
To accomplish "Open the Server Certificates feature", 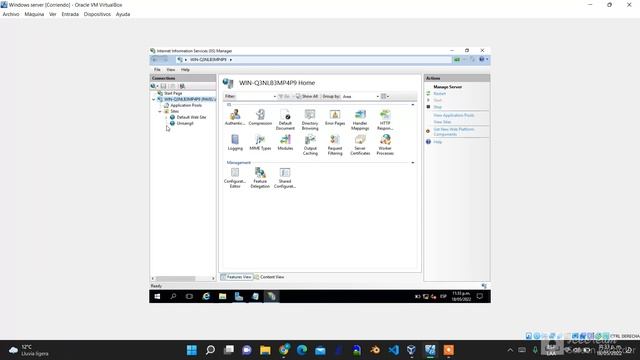I will click(x=360, y=144).
